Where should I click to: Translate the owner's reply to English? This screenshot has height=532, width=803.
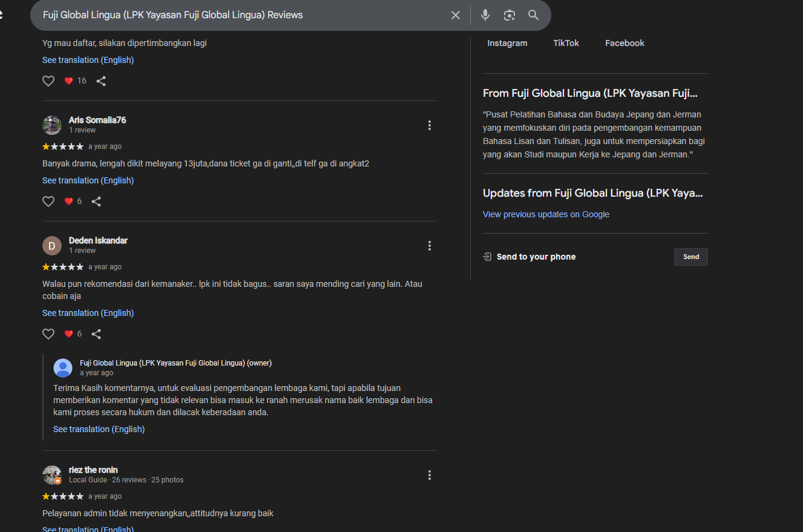tap(99, 429)
